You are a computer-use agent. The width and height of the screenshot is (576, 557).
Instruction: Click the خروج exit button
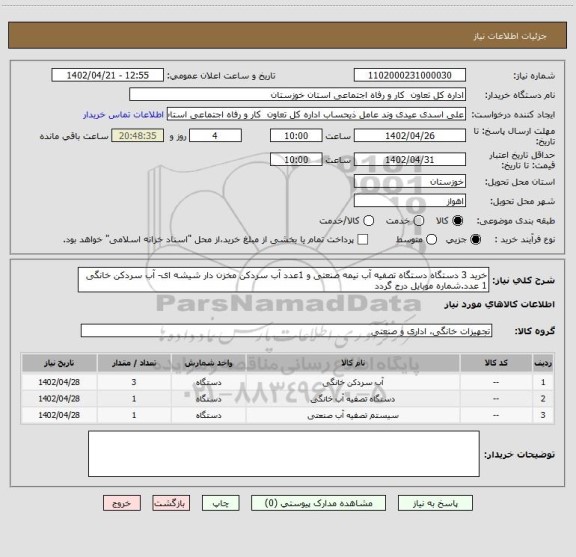click(122, 503)
